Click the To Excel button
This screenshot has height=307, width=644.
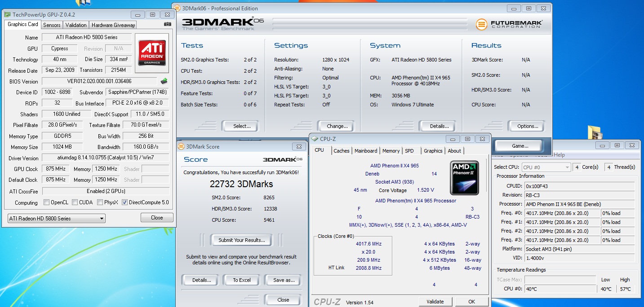[x=242, y=280]
